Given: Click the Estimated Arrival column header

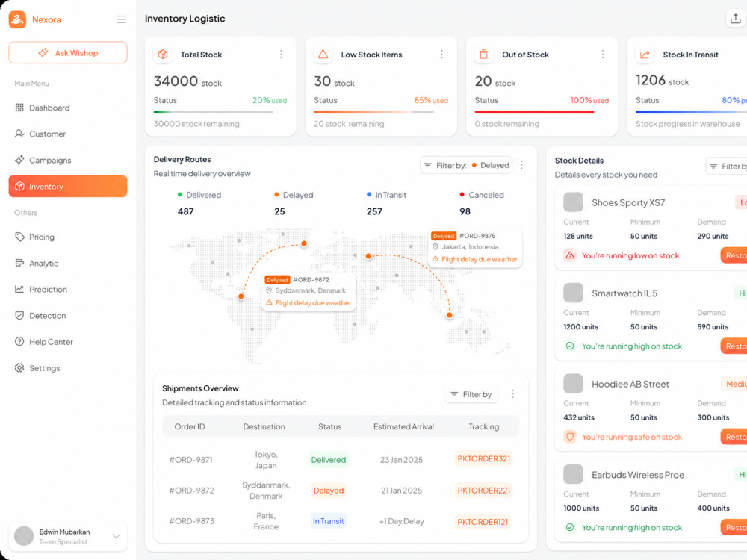Looking at the screenshot, I should click(x=403, y=426).
